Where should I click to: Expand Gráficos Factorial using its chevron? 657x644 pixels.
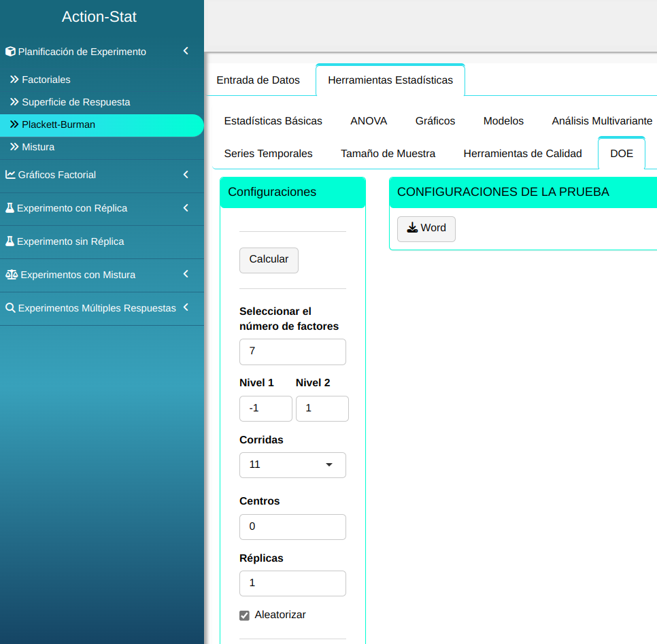(x=186, y=175)
